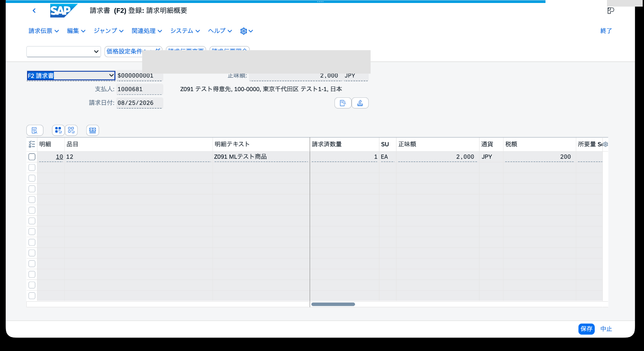Click item number link 10
Screen dimensions: 644x351
coord(60,157)
